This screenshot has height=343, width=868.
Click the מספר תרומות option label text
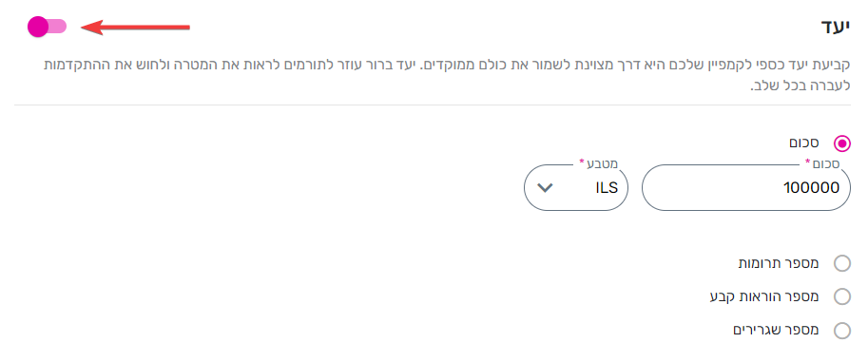[x=779, y=263]
